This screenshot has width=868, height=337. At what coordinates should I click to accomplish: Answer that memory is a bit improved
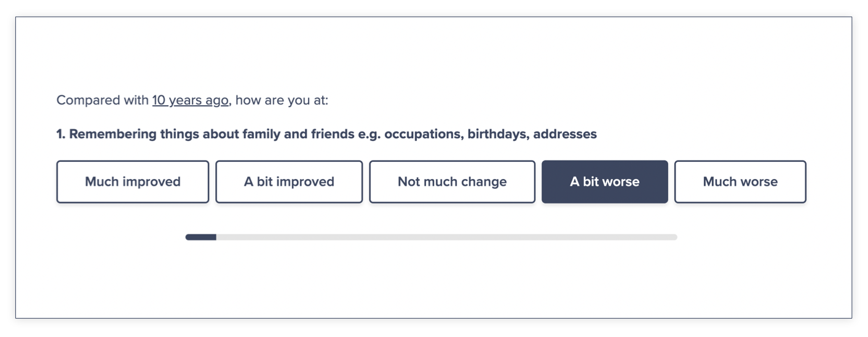coord(289,182)
